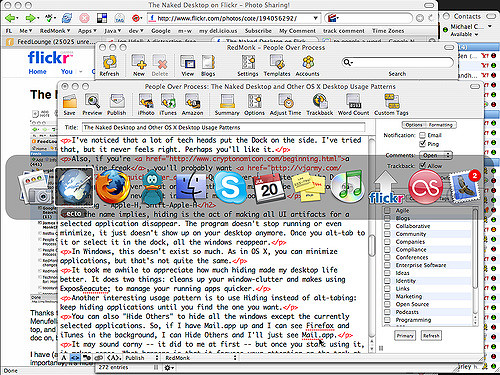500x375 pixels.
Task: Click the browser back arrow button
Action: 11,18
